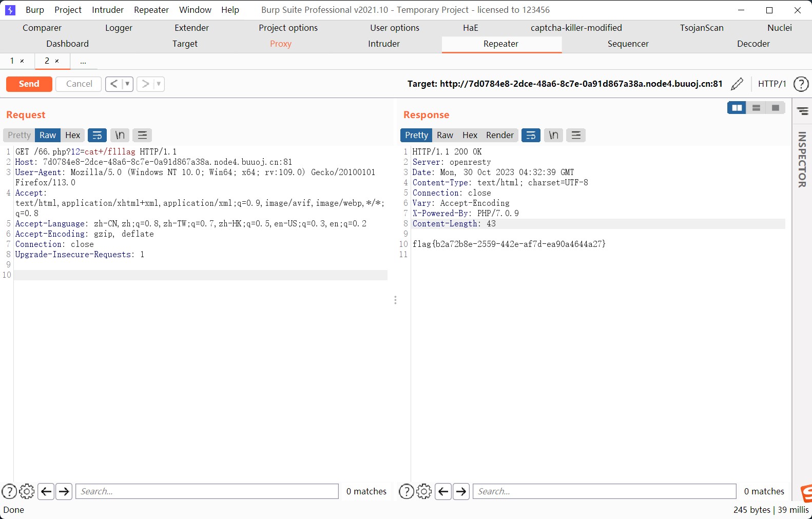Open the Extender tab

tap(191, 28)
